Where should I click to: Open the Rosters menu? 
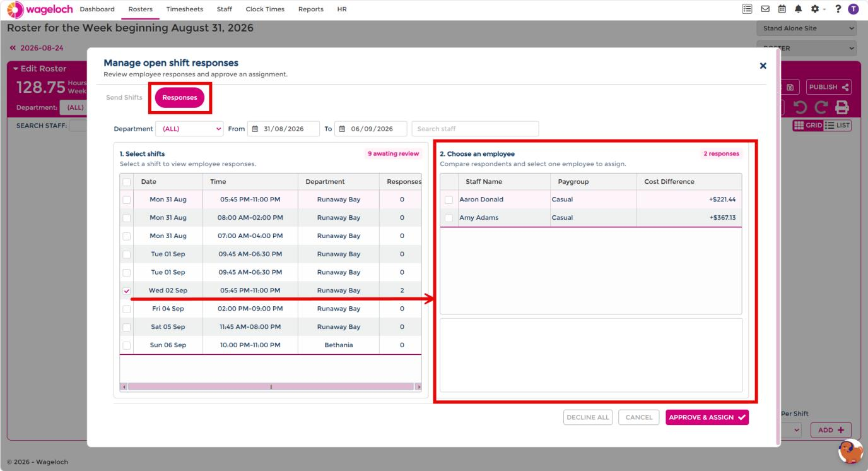[x=140, y=9]
